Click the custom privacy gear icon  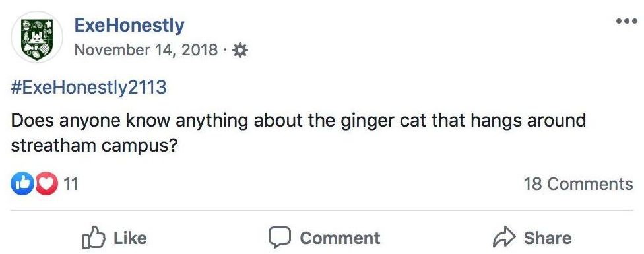point(240,51)
